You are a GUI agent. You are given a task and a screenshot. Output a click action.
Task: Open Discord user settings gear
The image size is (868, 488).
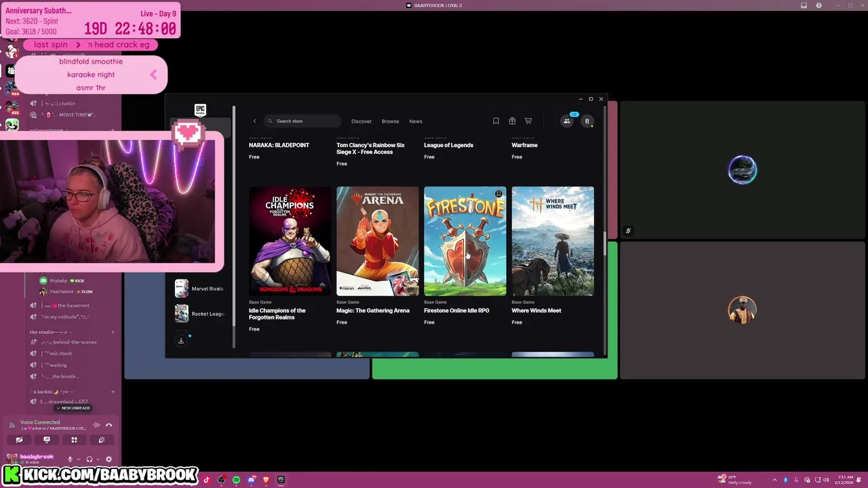click(x=108, y=459)
